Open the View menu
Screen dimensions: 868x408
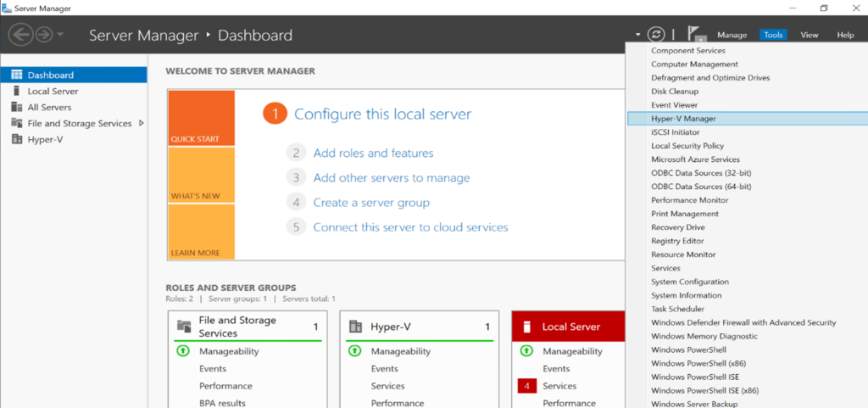809,35
